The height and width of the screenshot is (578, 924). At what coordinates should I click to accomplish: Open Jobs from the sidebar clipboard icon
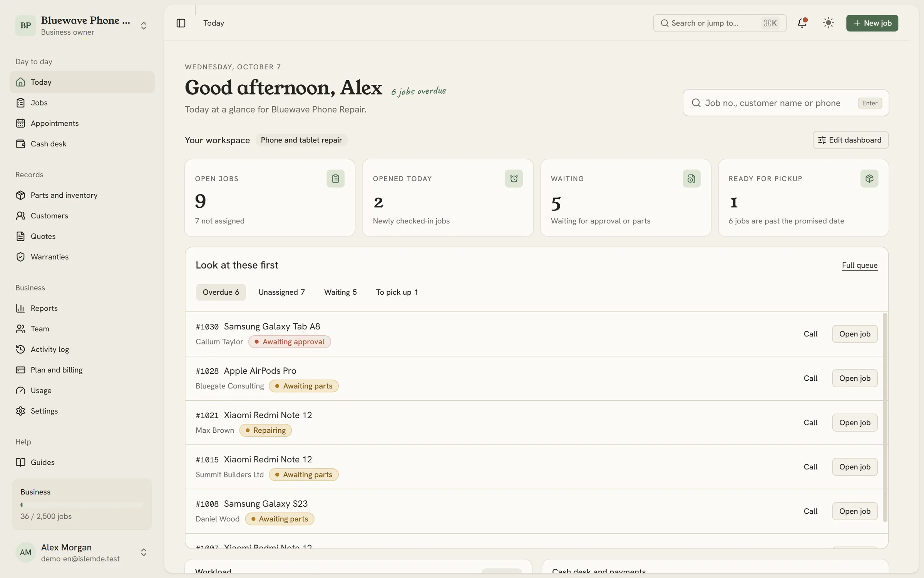point(20,102)
